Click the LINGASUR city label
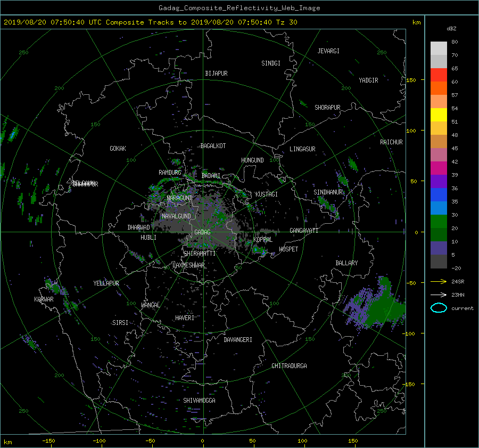The image size is (479, 448). [x=302, y=149]
